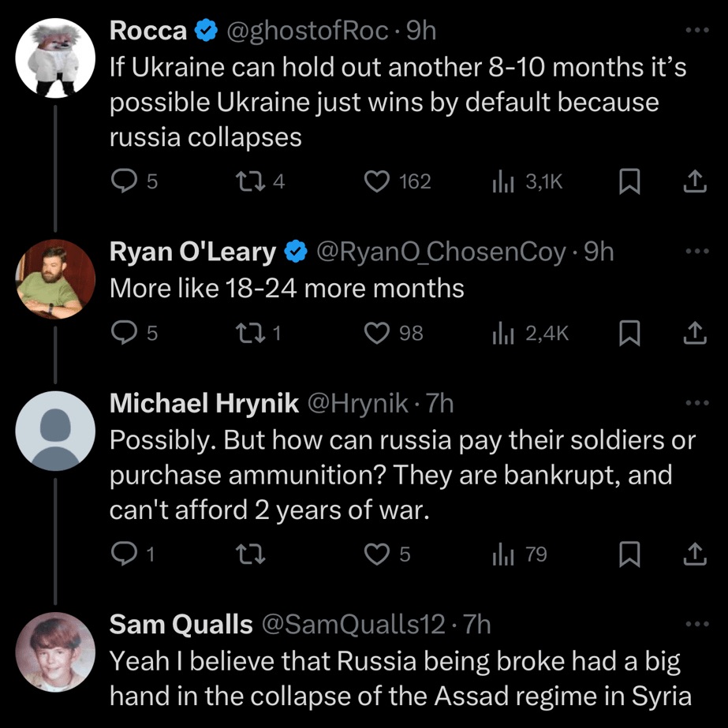Open Ryan O'Leary's profile picture
The width and height of the screenshot is (728, 728).
(x=55, y=278)
